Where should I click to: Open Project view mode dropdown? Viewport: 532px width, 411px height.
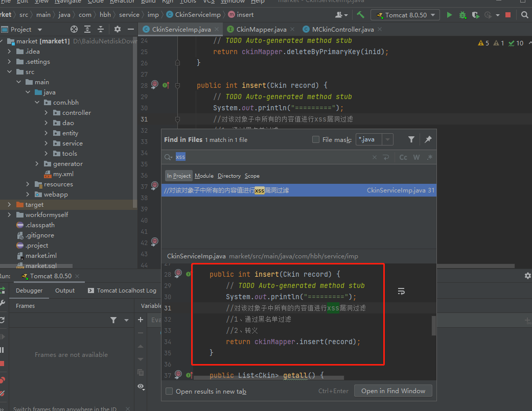coord(40,30)
